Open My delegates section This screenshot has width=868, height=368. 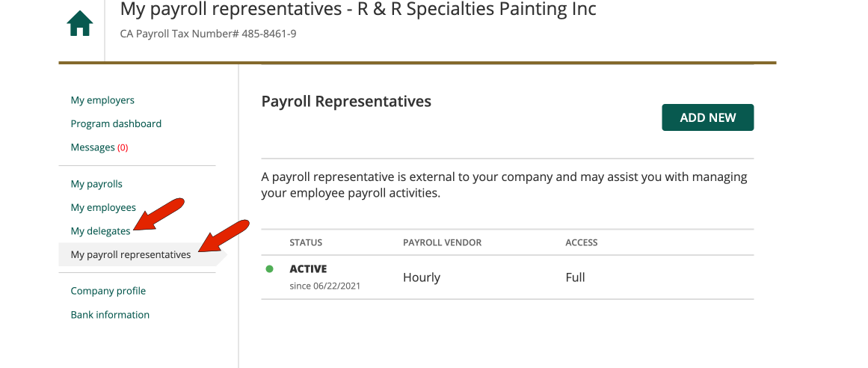pyautogui.click(x=100, y=231)
